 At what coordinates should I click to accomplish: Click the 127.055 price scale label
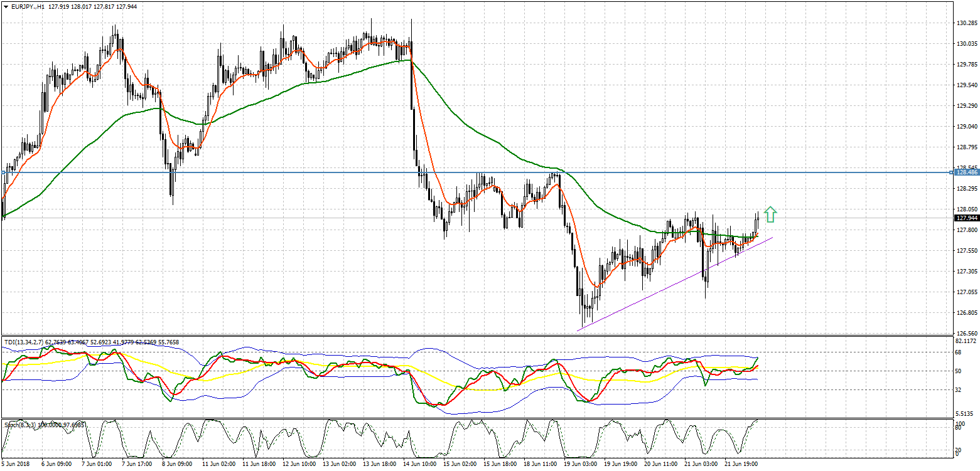pos(967,292)
